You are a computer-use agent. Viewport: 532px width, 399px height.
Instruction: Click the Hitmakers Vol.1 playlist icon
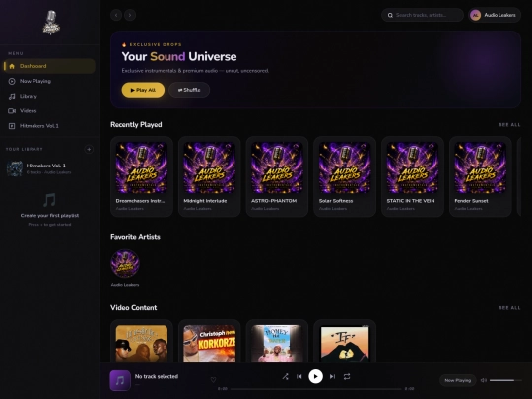12,126
